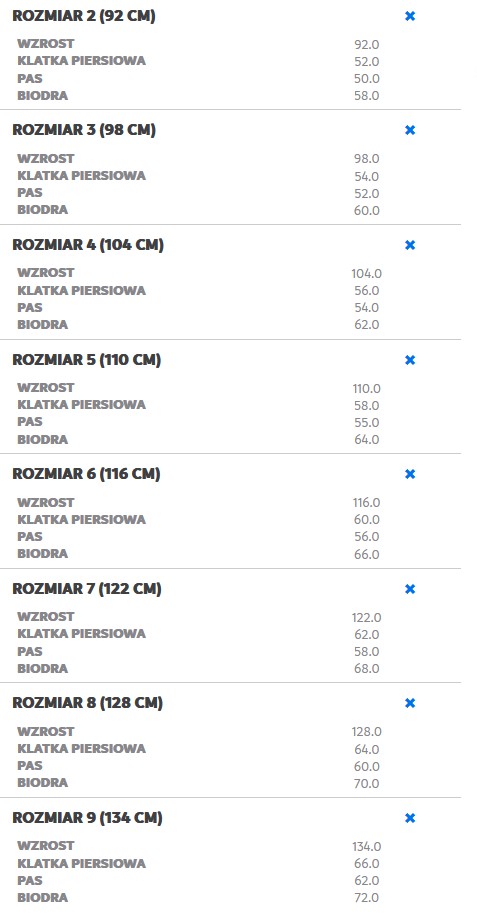
Task: Select the Rozmiar 2 (92 CM) heading
Action: point(84,16)
